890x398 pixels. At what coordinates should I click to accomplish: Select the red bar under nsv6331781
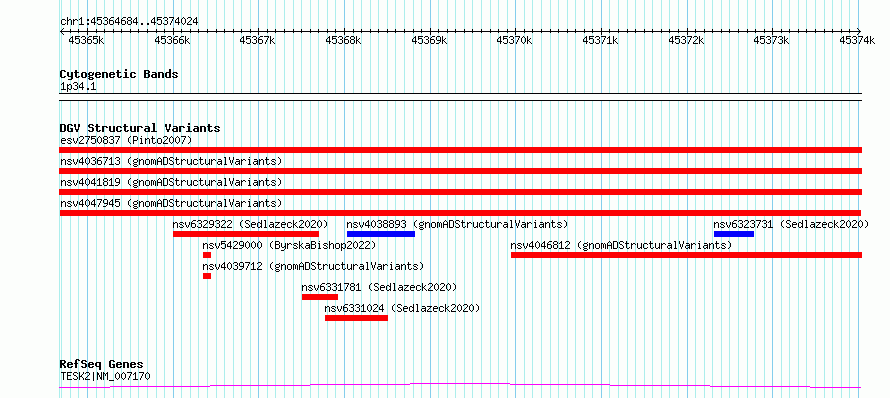(320, 297)
